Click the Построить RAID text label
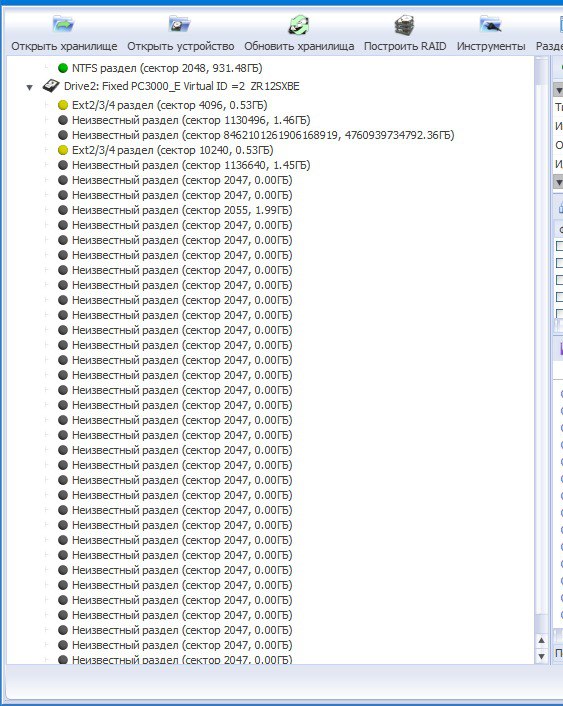The image size is (563, 706). (405, 46)
